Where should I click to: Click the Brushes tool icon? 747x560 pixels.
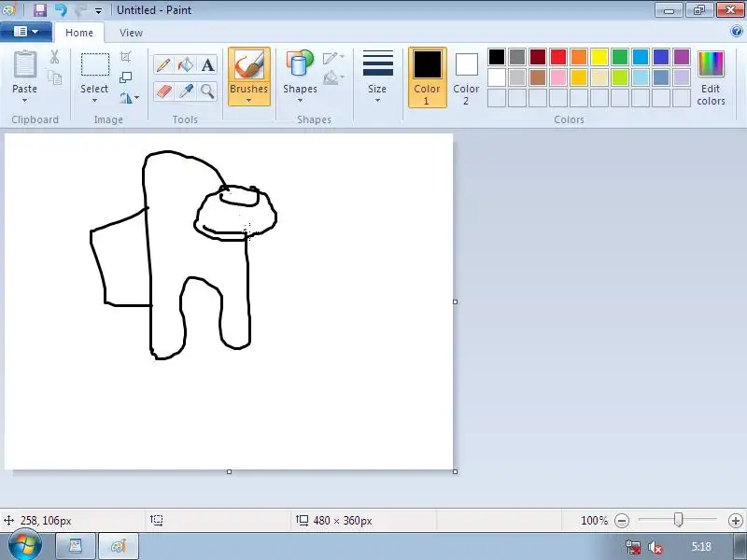point(248,65)
